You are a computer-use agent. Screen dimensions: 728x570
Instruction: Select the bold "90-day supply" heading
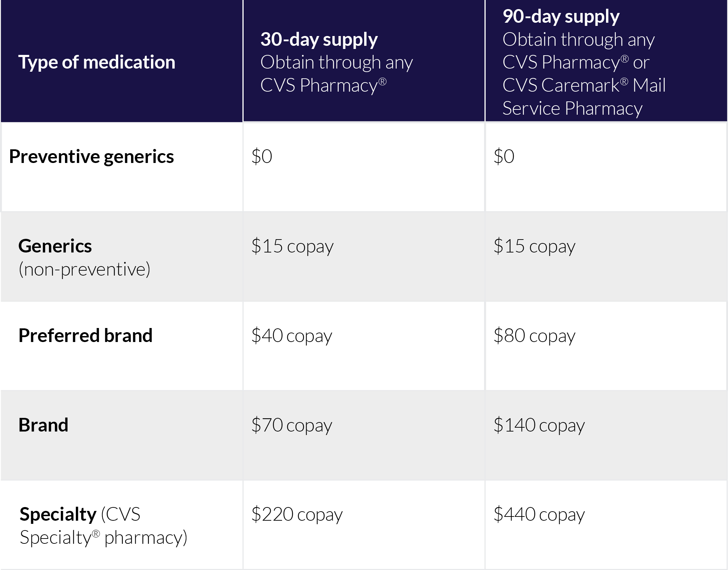point(561,16)
